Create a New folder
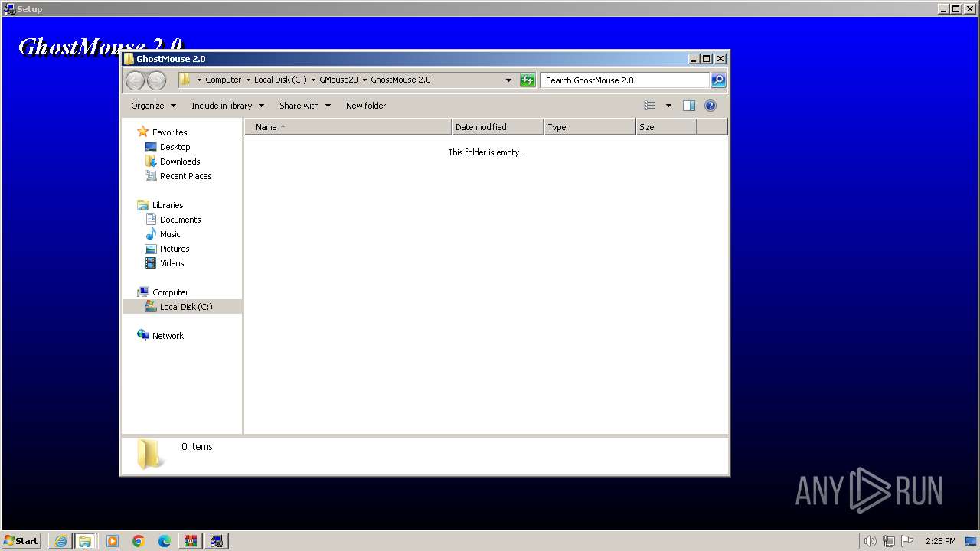Screen dimensions: 980x551 click(x=366, y=106)
